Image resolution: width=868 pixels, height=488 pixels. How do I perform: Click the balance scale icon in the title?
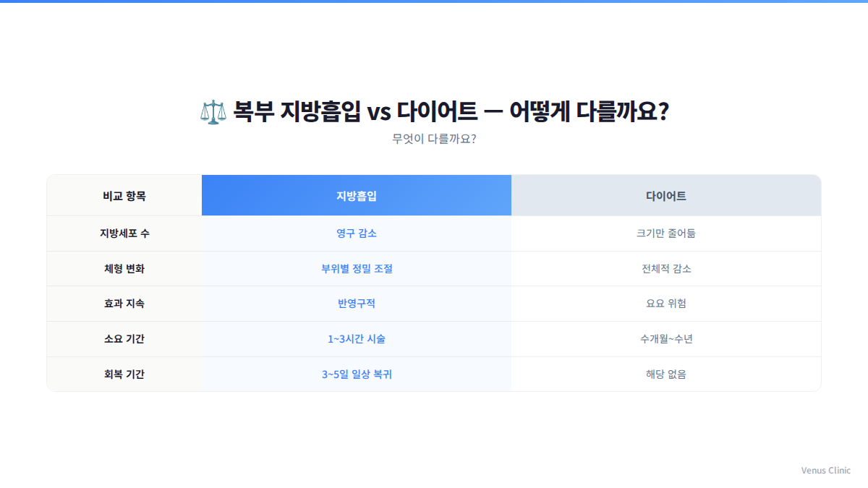click(213, 112)
